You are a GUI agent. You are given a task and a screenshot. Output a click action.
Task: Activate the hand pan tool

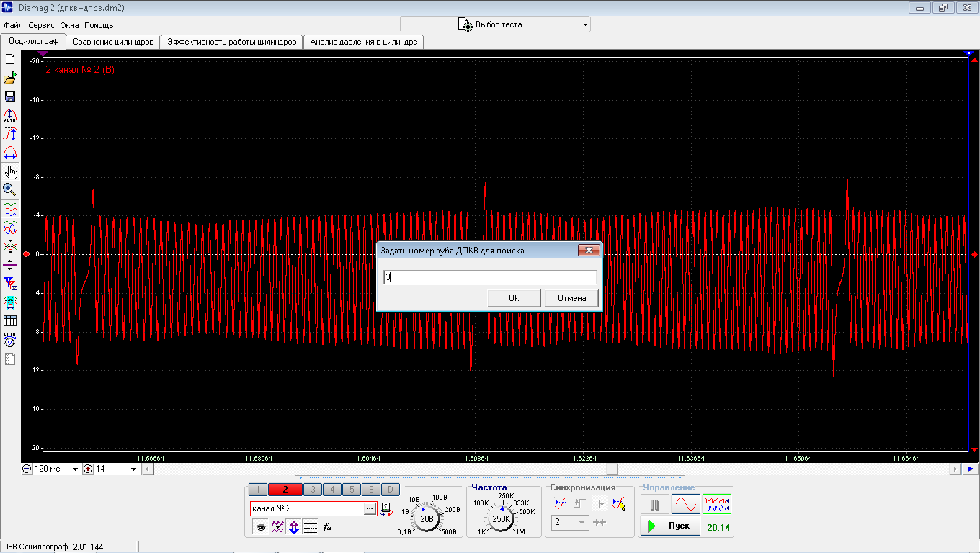click(x=10, y=171)
